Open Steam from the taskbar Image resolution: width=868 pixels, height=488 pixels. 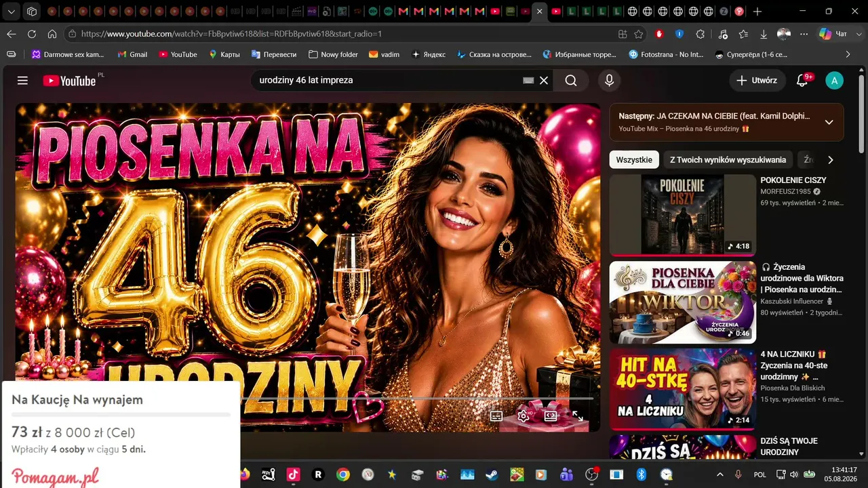point(492,474)
